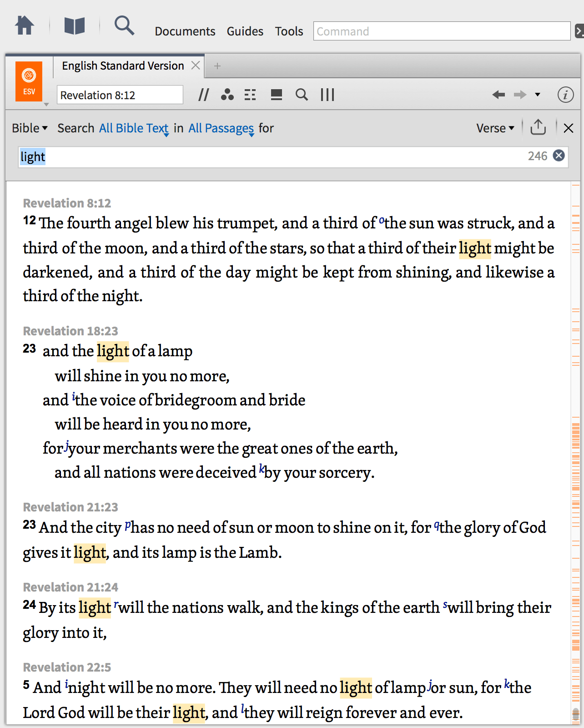Open the Library book icon
The image size is (584, 728).
75,26
